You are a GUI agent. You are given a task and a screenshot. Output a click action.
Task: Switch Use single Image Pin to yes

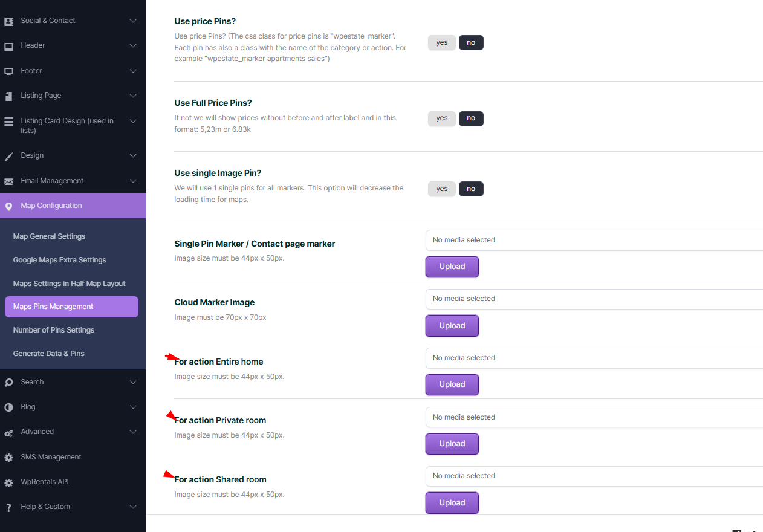point(442,189)
